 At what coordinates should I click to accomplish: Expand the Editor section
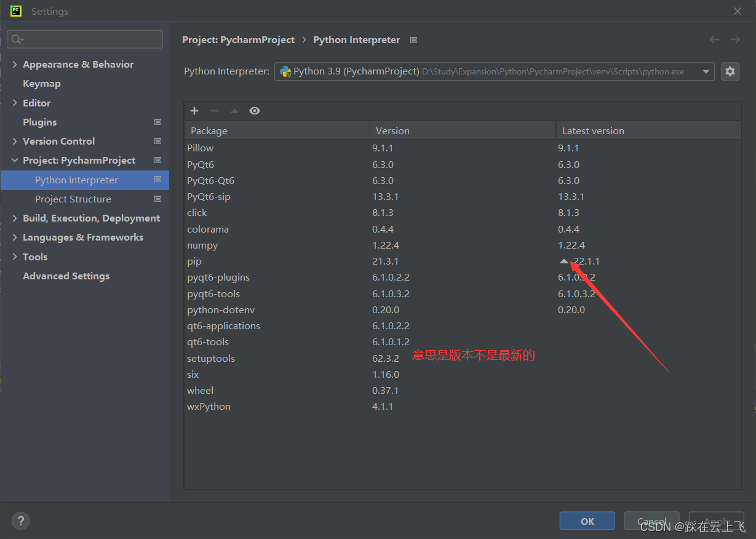pos(15,103)
